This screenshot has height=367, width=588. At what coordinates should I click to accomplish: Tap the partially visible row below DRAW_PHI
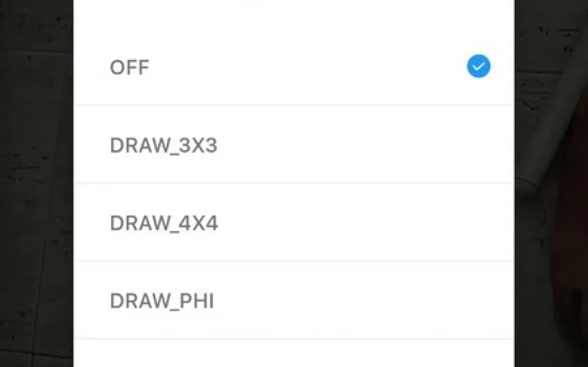(294, 354)
